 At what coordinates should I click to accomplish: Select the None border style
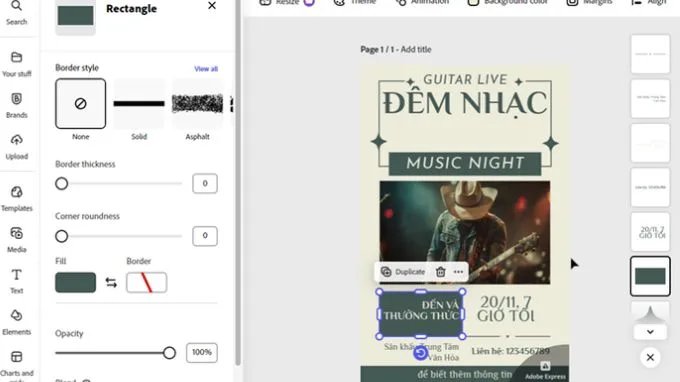(81, 104)
